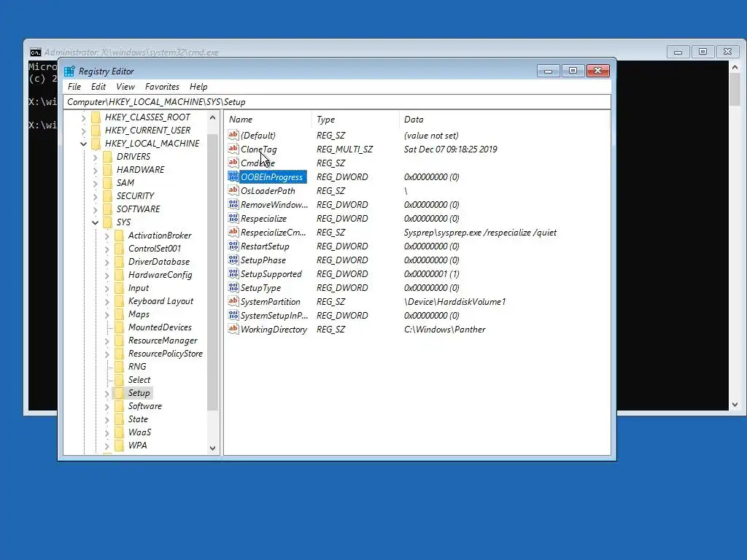Expand the ActivationBroker key
747x560 pixels.
tap(107, 236)
